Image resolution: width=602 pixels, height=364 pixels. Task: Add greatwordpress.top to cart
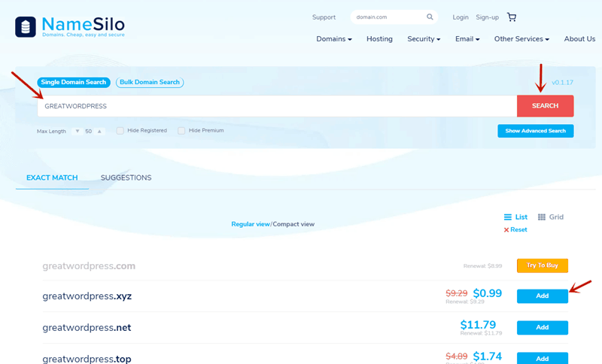(x=542, y=358)
